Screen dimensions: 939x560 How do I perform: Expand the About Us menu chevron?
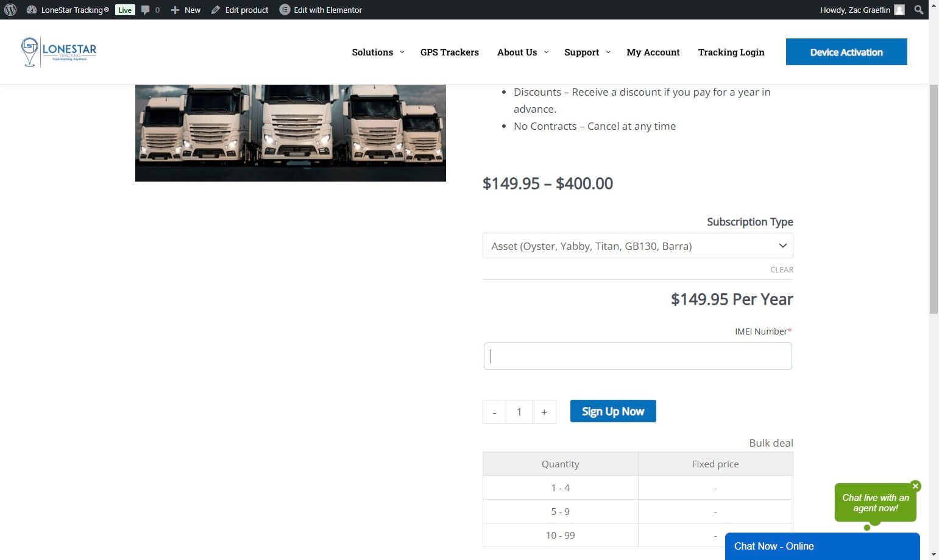pyautogui.click(x=546, y=52)
